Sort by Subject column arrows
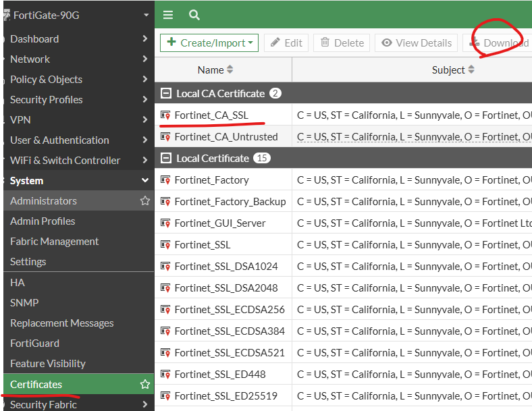 click(x=471, y=70)
